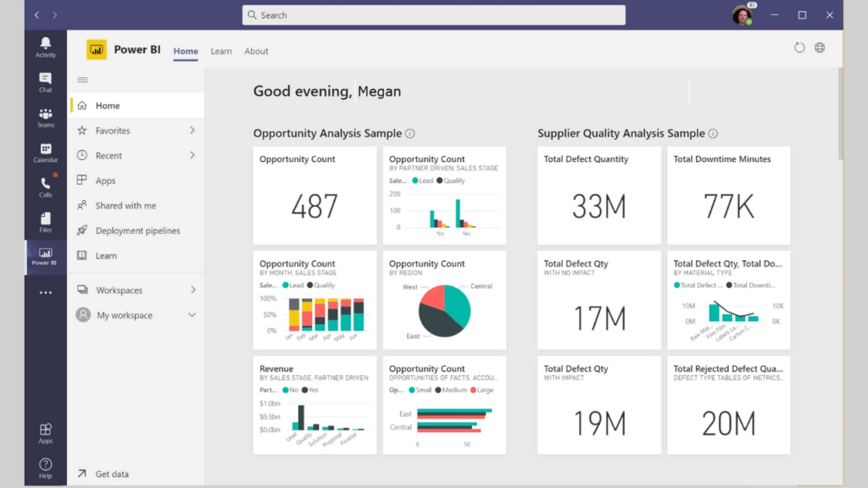View info icon for Supplier Quality Analysis Sample
Screen dimensions: 868x488
pyautogui.click(x=713, y=133)
